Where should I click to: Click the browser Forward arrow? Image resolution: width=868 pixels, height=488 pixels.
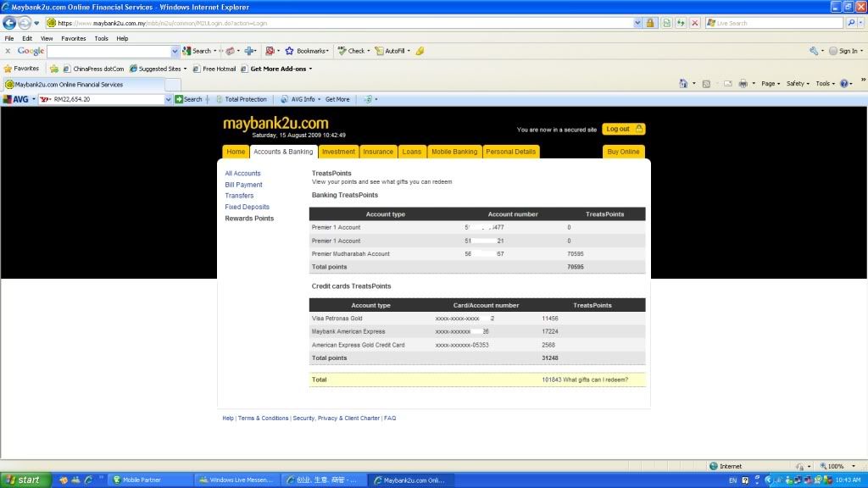click(25, 23)
